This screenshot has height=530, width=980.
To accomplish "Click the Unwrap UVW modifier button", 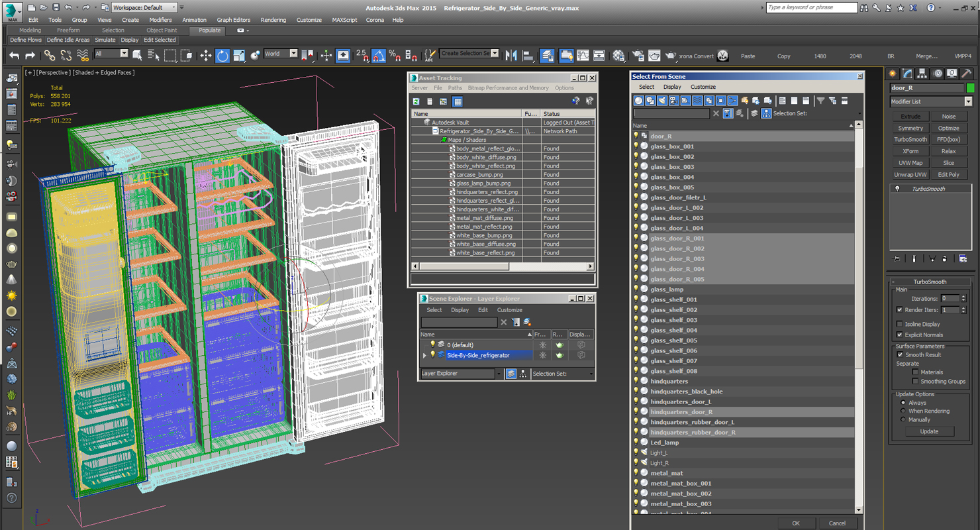I will point(910,175).
